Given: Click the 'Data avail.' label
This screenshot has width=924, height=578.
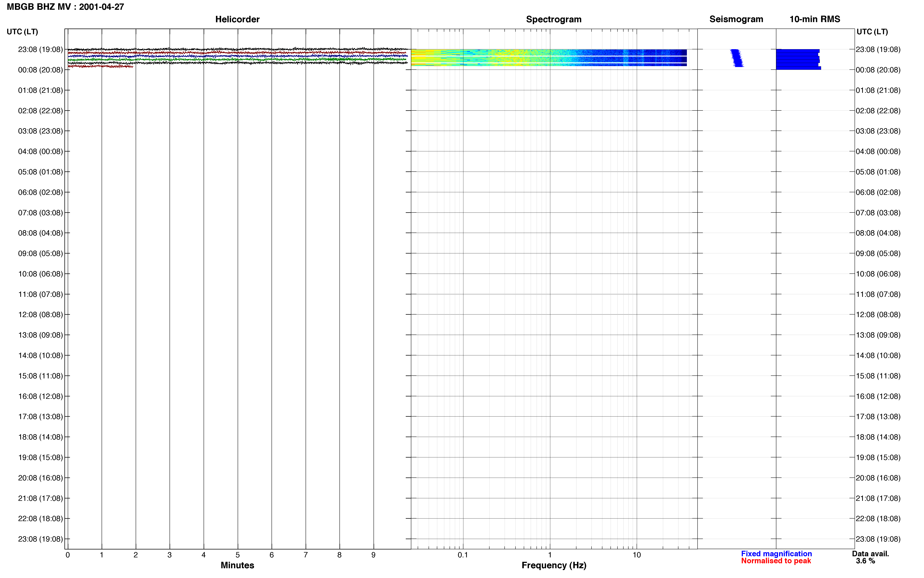Looking at the screenshot, I should click(870, 554).
